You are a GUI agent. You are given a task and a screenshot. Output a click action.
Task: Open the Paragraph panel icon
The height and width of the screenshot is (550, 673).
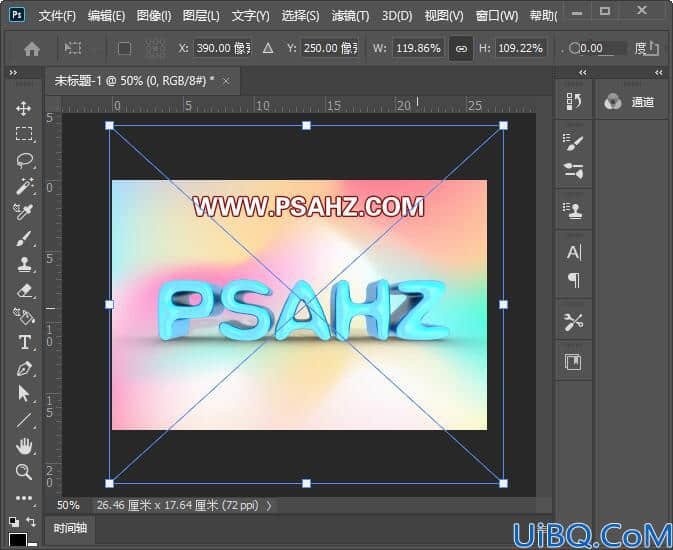[574, 280]
